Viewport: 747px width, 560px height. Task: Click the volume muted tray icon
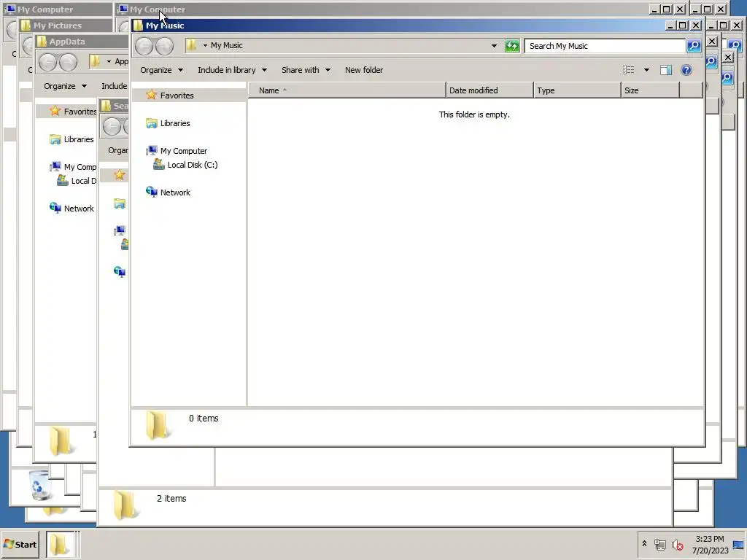point(677,544)
